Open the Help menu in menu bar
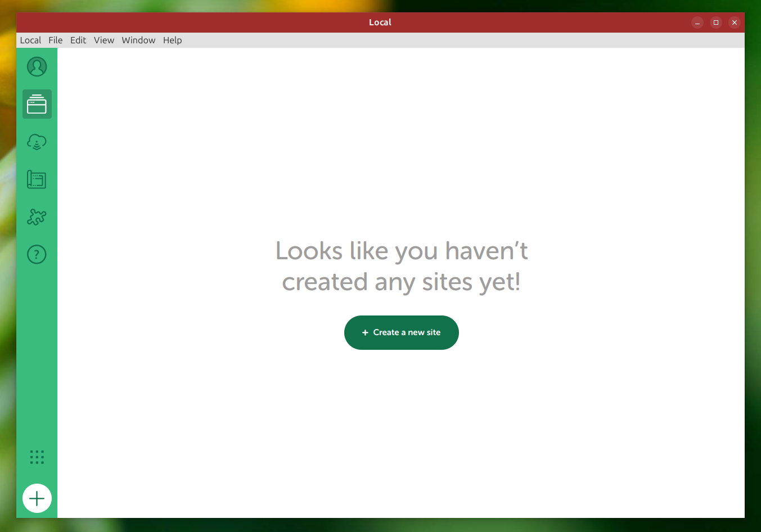 point(172,40)
